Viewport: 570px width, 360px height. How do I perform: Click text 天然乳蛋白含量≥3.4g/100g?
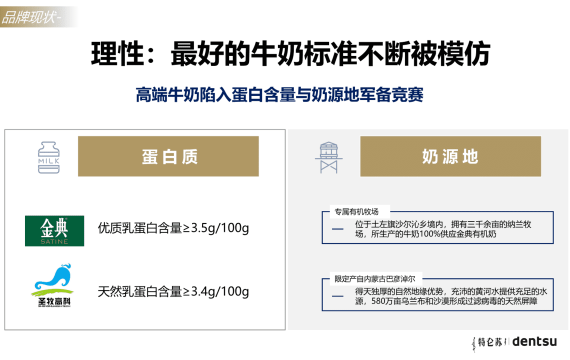[x=173, y=292]
